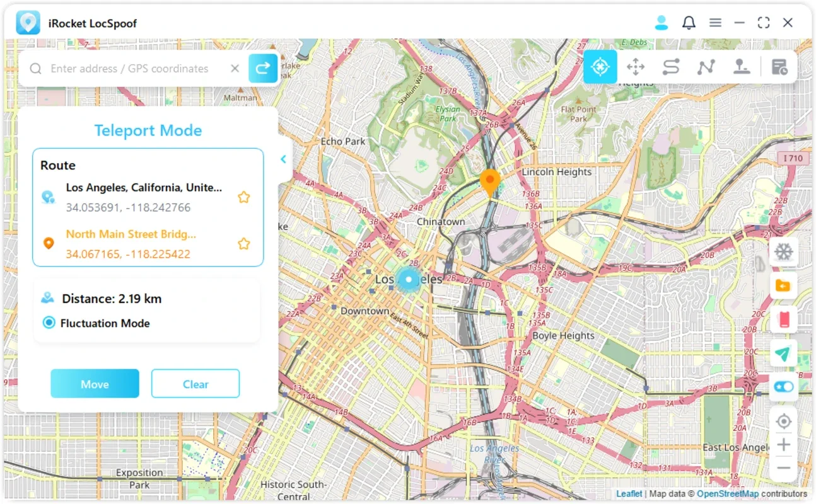The width and height of the screenshot is (816, 504).
Task: Clear the search field with X
Action: (235, 68)
